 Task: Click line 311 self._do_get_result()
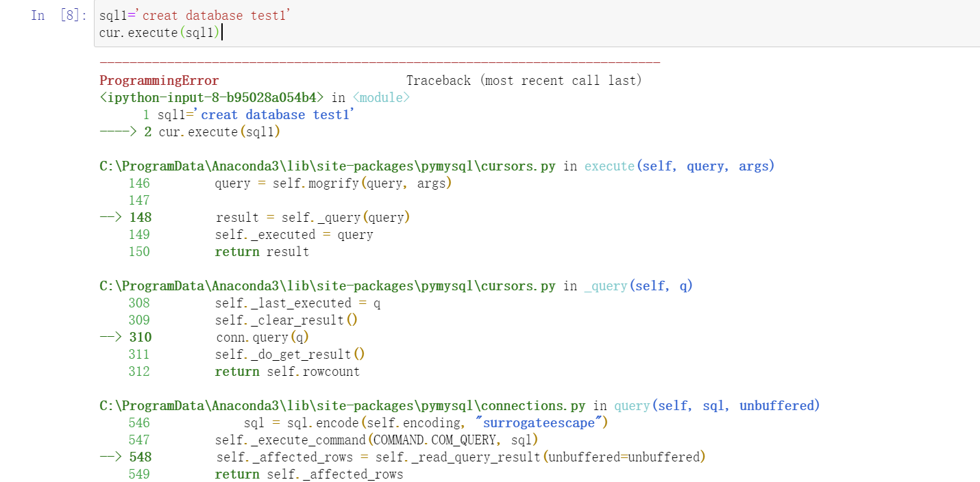[x=290, y=355]
